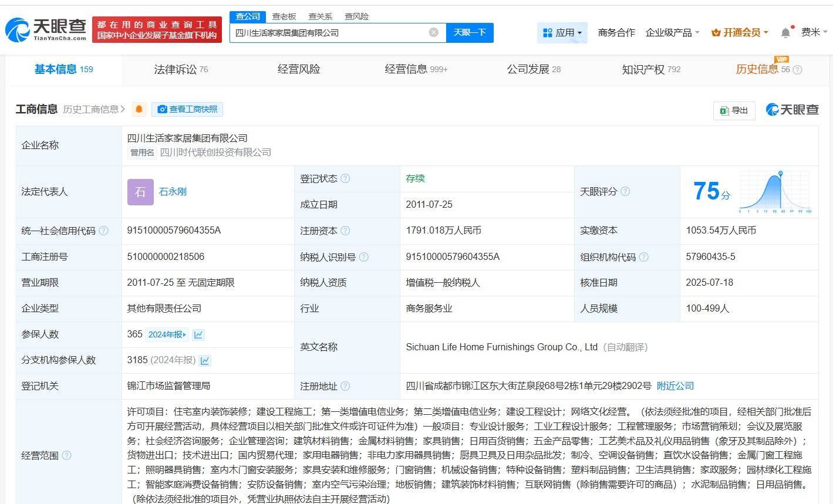Open chart icon beside 分支机构参保人数
The image size is (833, 504).
(205, 360)
